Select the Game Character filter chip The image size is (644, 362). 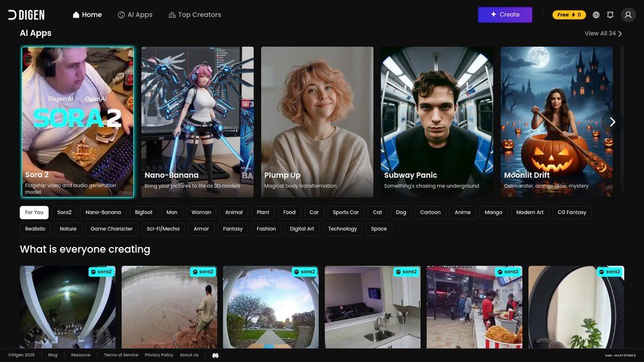[x=112, y=229]
